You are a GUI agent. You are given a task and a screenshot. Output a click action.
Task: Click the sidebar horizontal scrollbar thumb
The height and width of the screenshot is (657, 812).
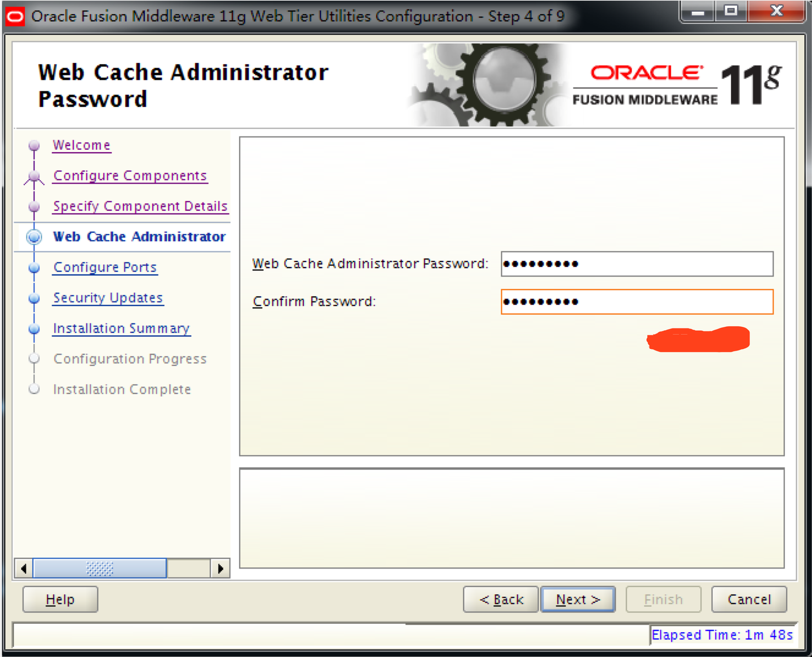tap(100, 569)
